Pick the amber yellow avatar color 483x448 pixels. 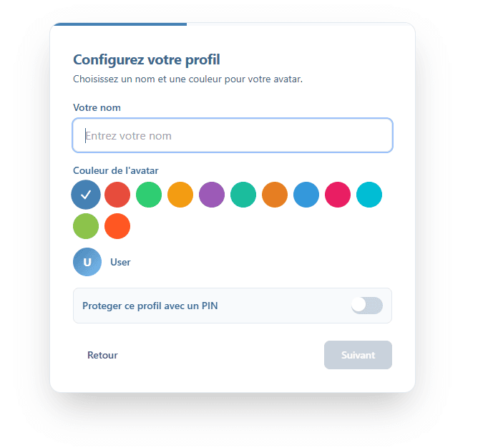180,195
